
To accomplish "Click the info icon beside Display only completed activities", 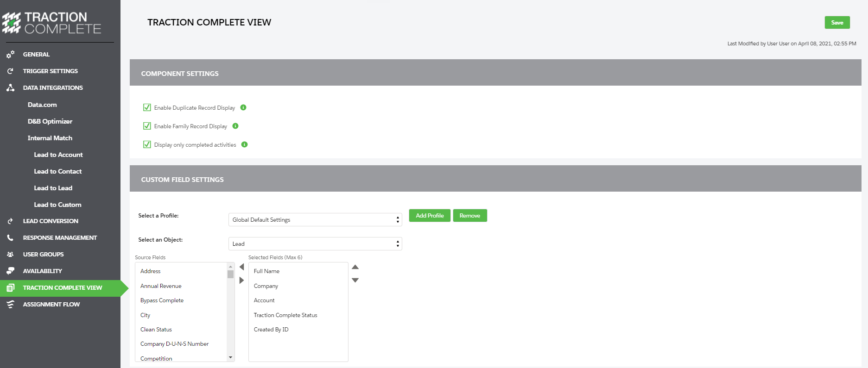I will click(245, 144).
